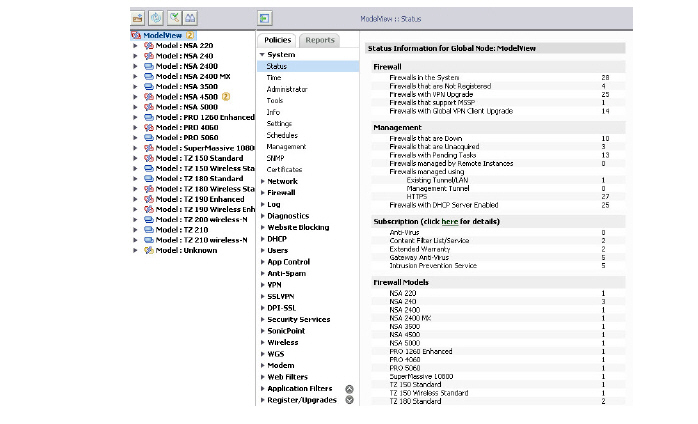
Task: Expand the VPN policy section
Action: (263, 285)
